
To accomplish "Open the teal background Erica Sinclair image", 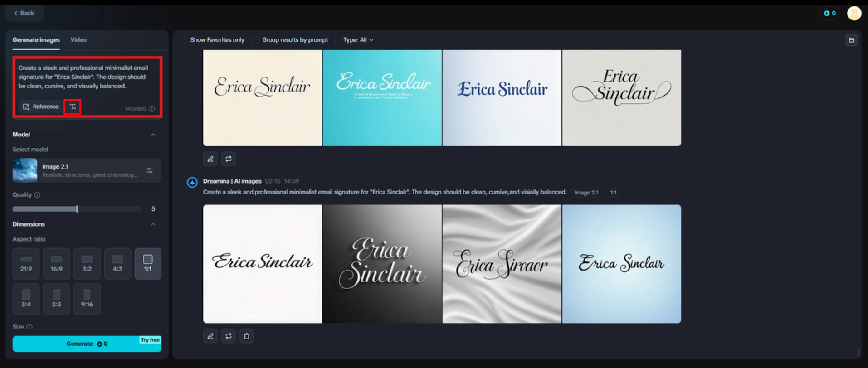I will click(x=382, y=98).
